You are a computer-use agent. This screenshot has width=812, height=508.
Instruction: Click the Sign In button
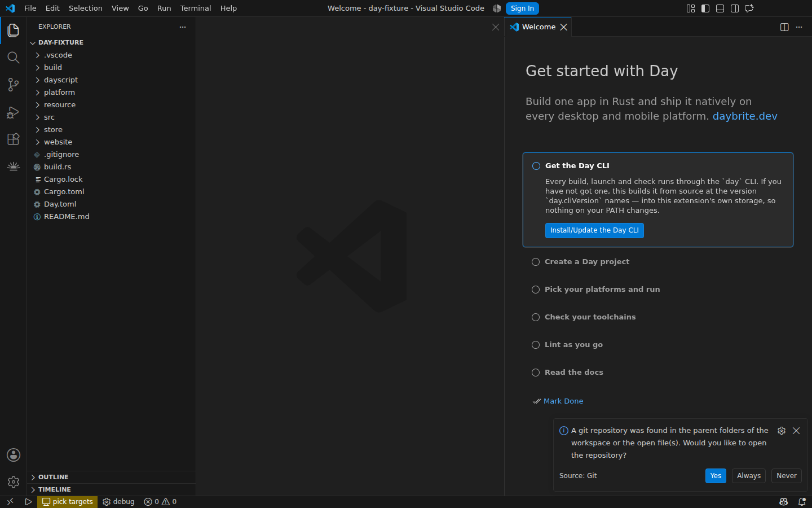(522, 8)
